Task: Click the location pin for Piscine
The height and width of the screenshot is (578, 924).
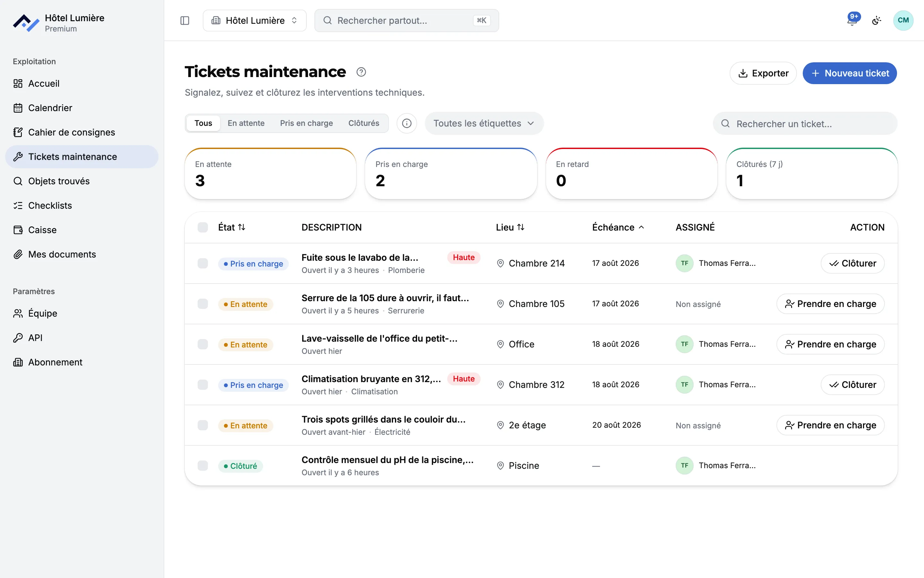Action: pos(500,466)
